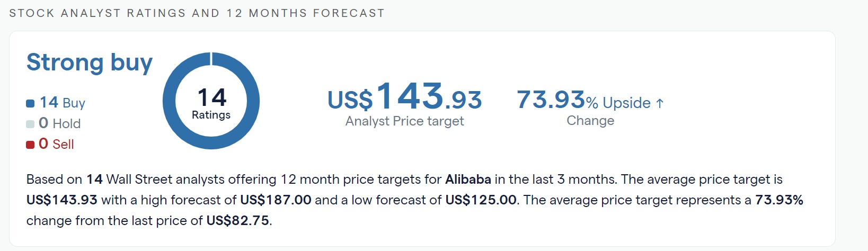Click the red Sell legend square
This screenshot has width=868, height=251.
coord(30,145)
